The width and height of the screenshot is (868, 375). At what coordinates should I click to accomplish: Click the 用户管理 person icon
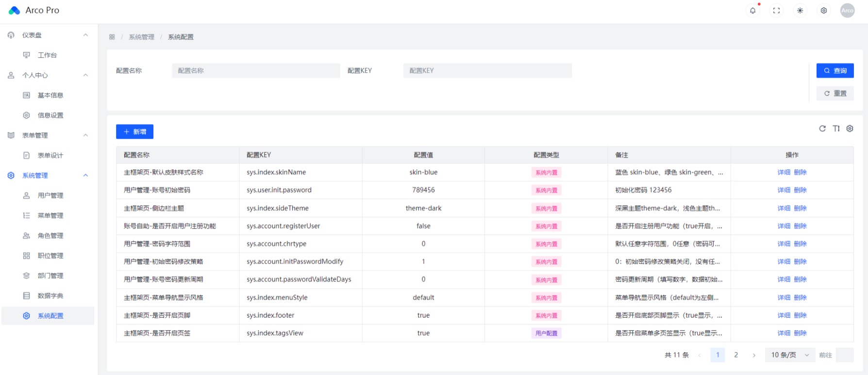[x=27, y=196]
